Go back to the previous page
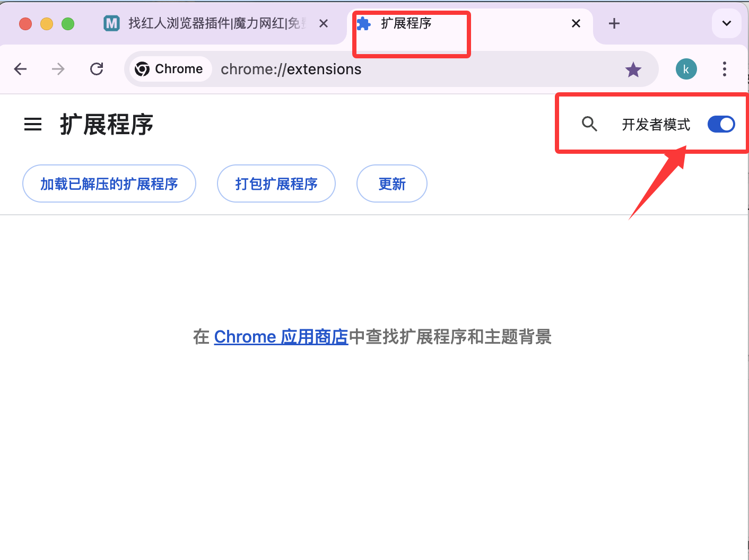Viewport: 749px width, 560px height. pos(20,69)
